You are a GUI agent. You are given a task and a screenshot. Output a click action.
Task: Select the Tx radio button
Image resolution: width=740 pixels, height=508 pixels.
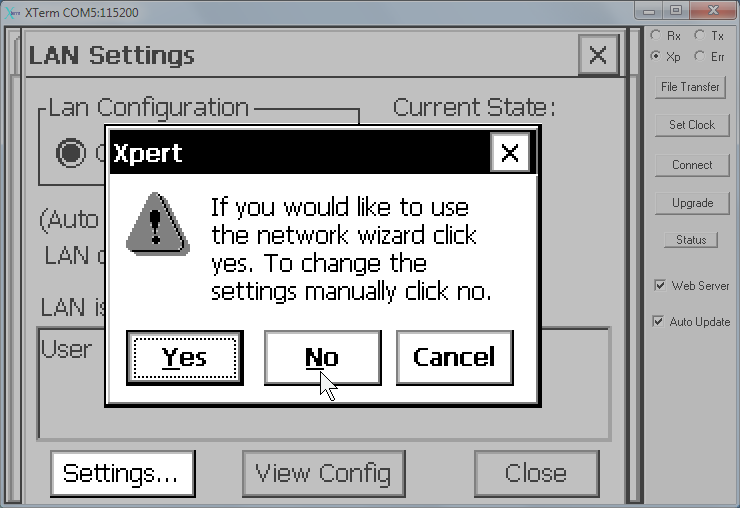pyautogui.click(x=699, y=35)
